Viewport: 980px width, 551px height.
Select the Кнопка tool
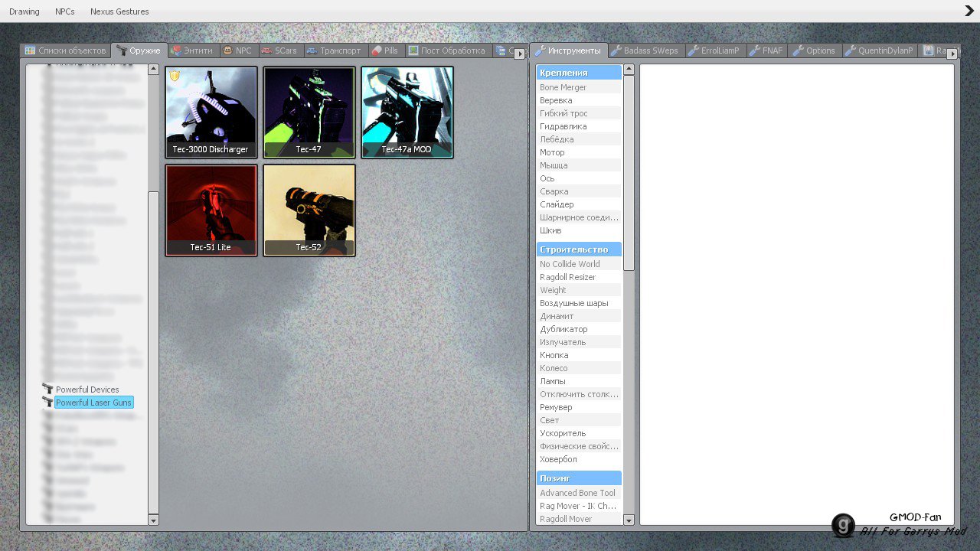coord(579,355)
